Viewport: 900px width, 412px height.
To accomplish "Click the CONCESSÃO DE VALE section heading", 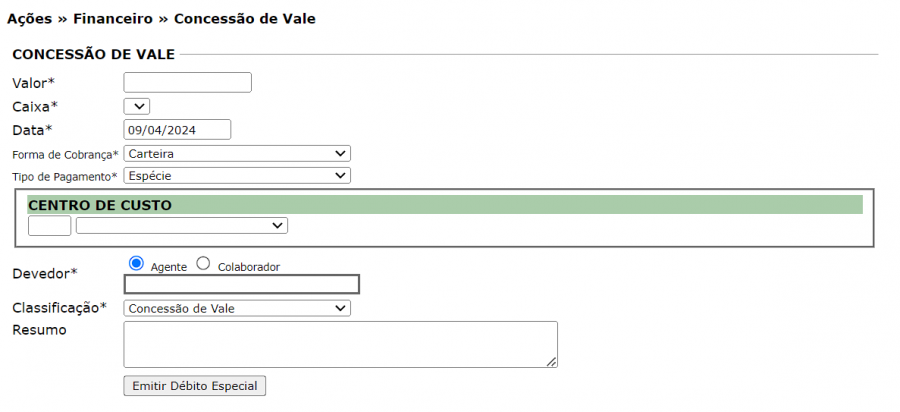I will [x=94, y=54].
